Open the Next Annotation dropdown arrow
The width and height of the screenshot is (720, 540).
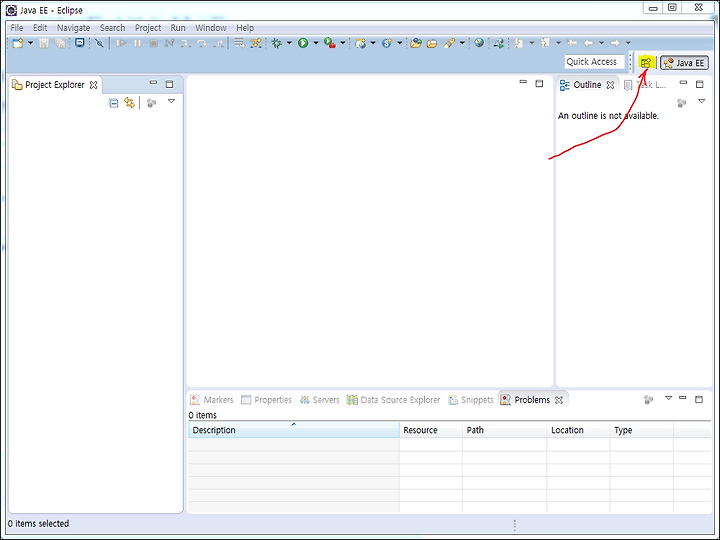(532, 43)
